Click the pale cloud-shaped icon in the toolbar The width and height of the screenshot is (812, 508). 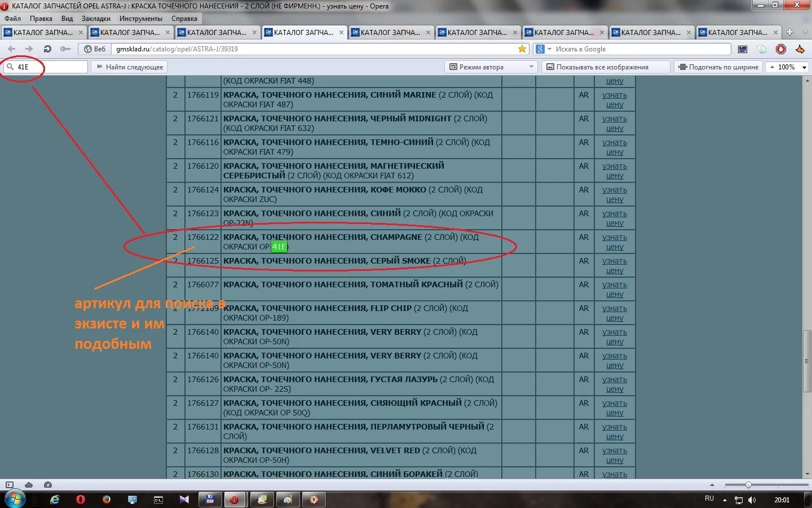(762, 49)
